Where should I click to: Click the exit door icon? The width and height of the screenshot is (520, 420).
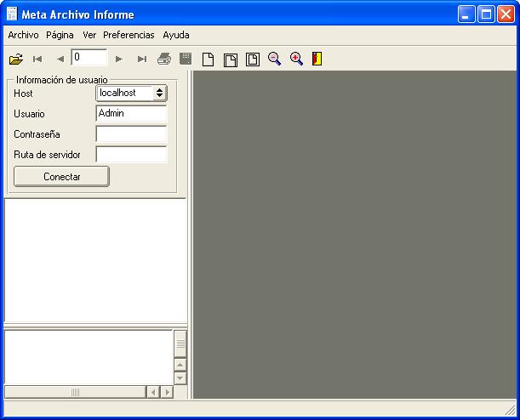(317, 59)
